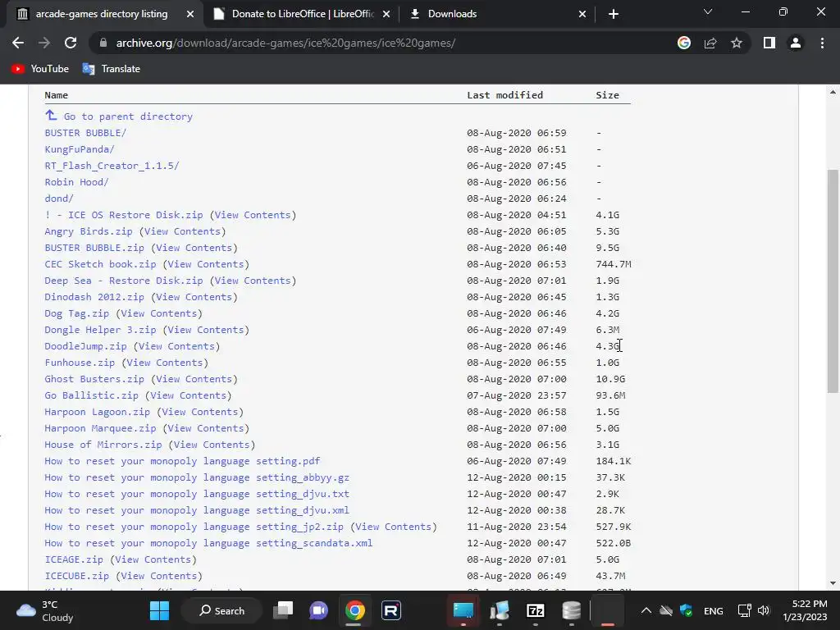View site info via the padlock icon

click(103, 43)
